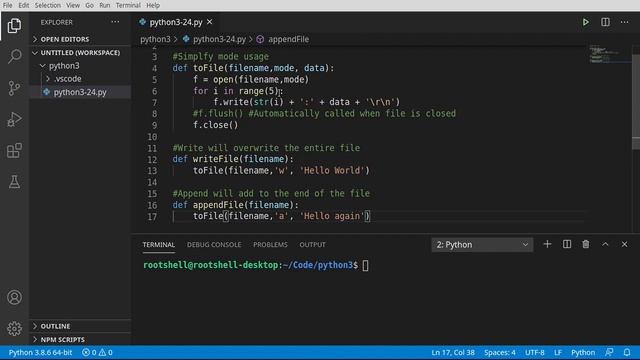Screen dimensions: 640x360
Task: Open the Explorer view in activity bar
Action: [x=14, y=26]
